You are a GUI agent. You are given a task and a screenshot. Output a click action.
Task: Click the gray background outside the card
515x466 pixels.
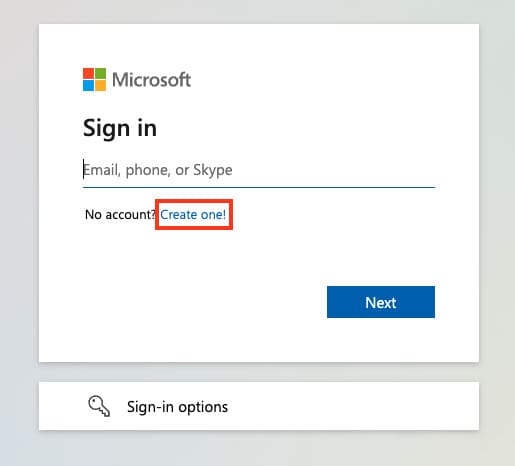18,233
